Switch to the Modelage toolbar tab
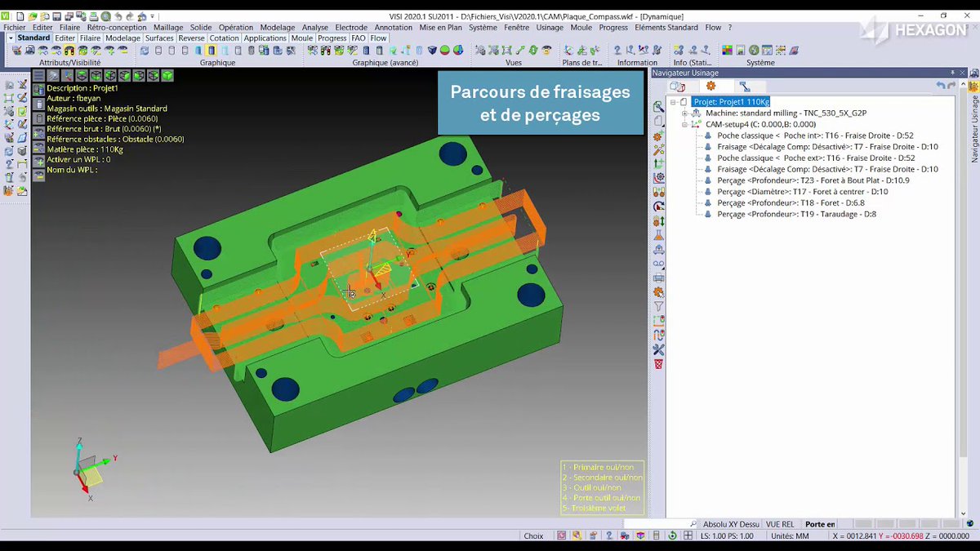 (x=122, y=38)
